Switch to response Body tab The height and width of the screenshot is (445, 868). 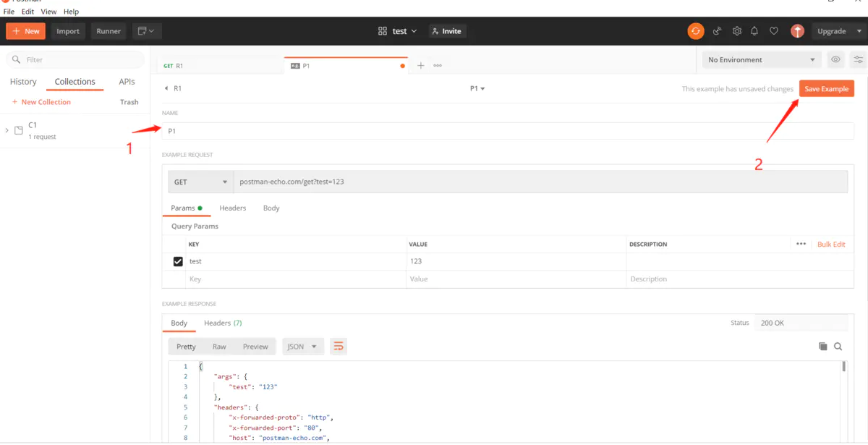(179, 323)
